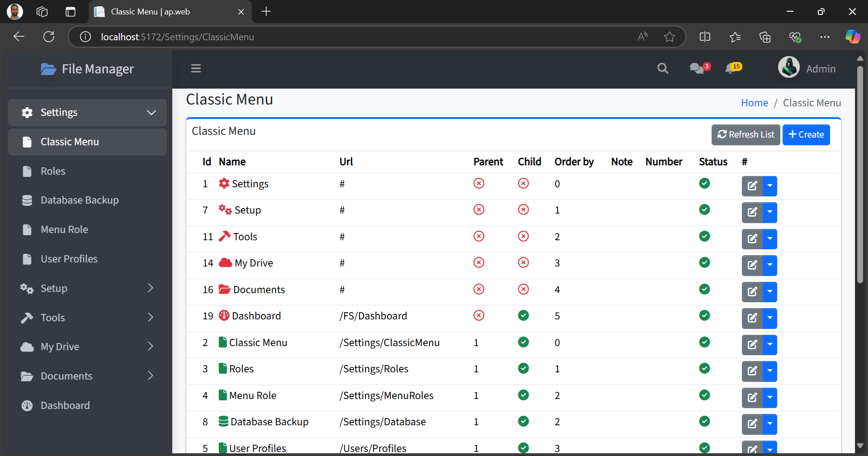The width and height of the screenshot is (868, 456).
Task: Click the edit icon for Settings row
Action: 752,186
